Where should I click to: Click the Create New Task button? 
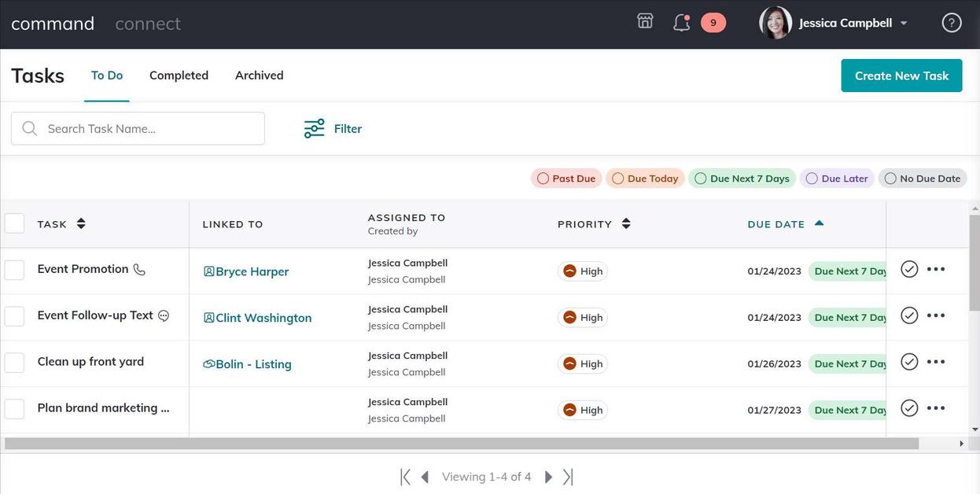click(901, 76)
